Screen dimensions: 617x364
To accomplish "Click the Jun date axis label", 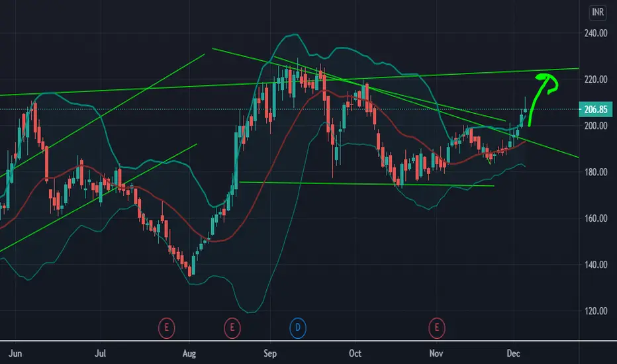I will pos(15,353).
